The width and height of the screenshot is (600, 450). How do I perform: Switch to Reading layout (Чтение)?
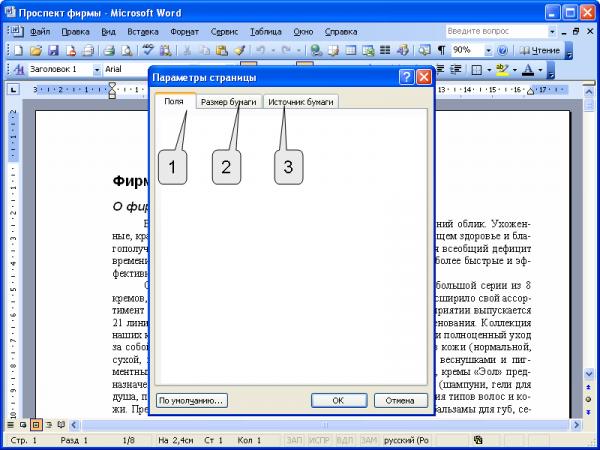(540, 50)
